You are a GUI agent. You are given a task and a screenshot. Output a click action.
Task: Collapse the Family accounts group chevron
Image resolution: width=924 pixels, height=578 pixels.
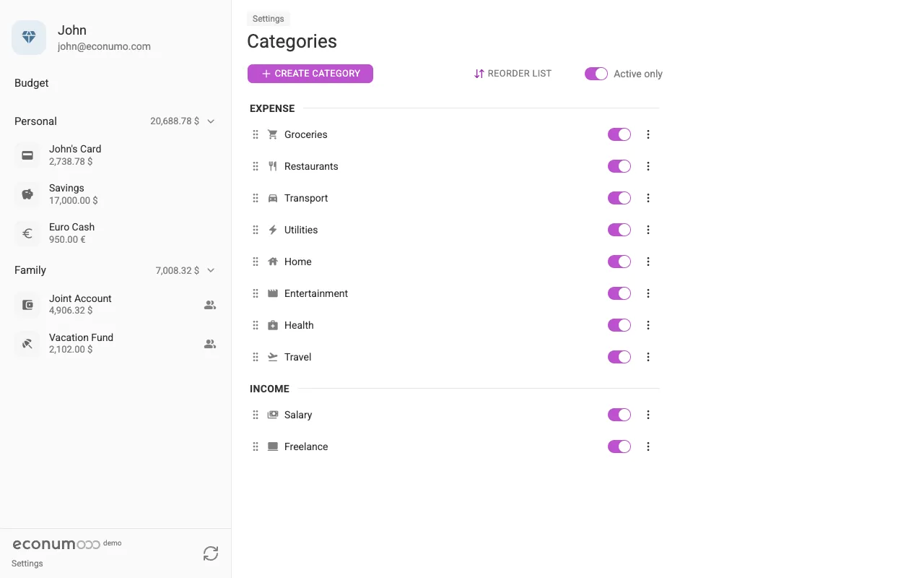(211, 270)
